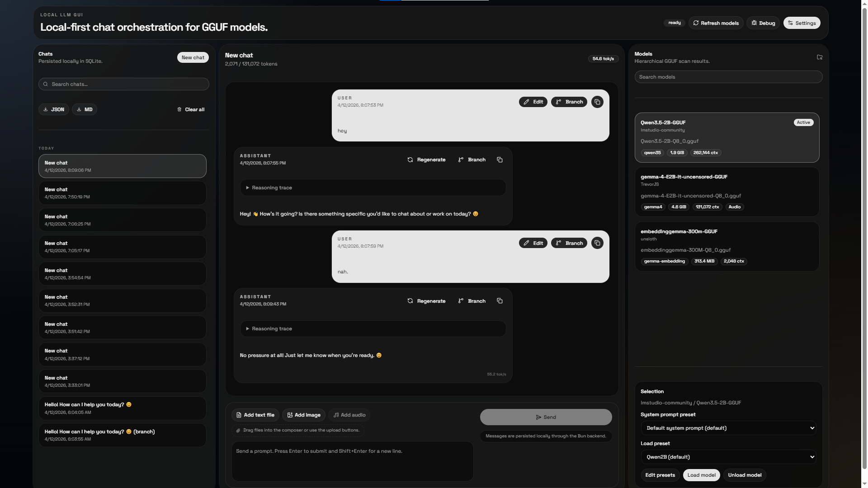Branch from the last assistant message

(472, 301)
